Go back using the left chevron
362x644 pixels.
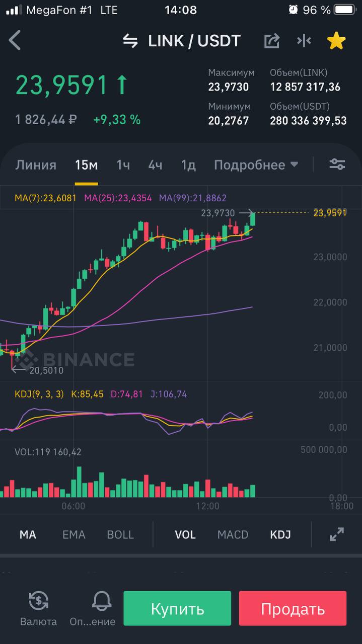click(15, 40)
